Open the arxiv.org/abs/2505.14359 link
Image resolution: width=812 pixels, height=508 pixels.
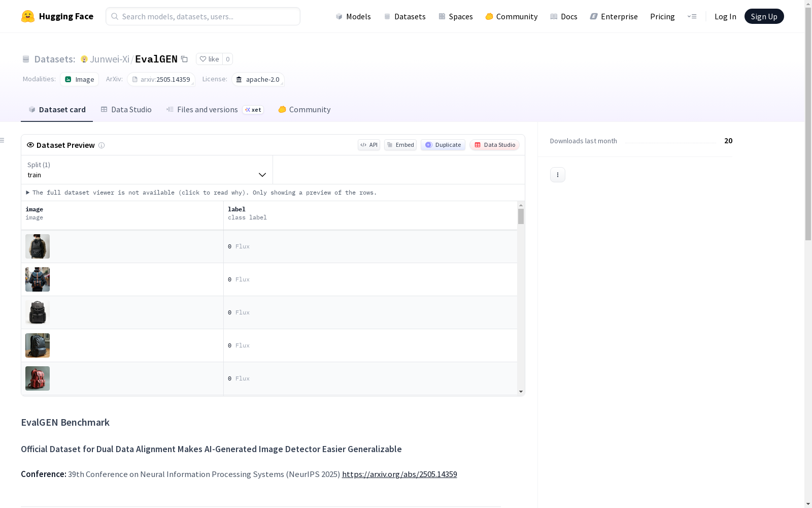coord(399,474)
